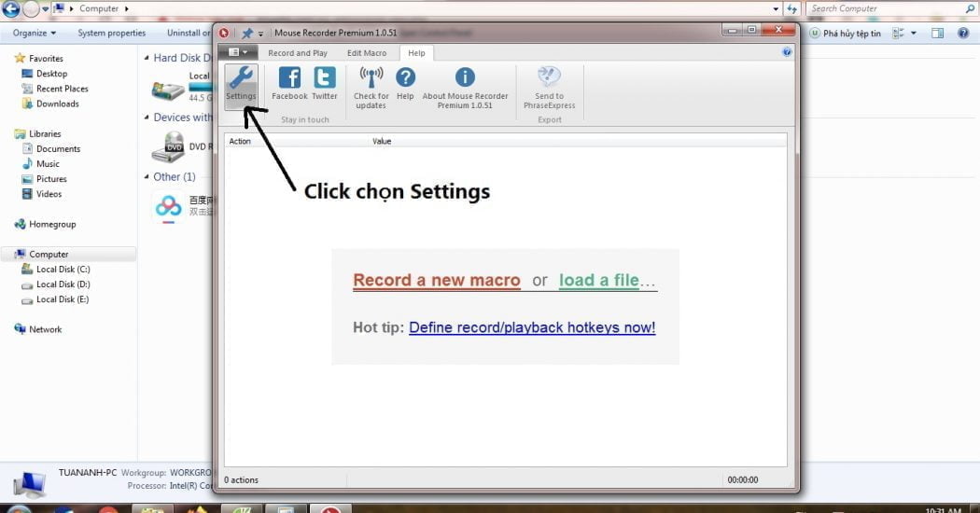Collapse Devices with Removable Storage group

pos(147,117)
